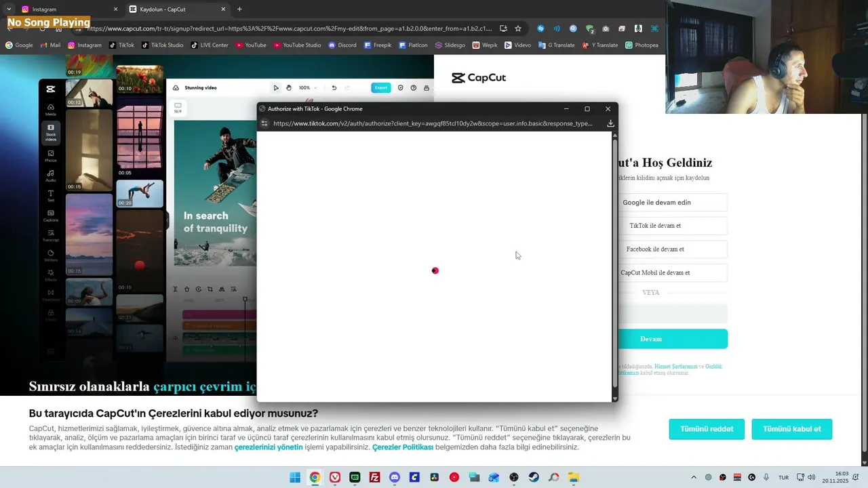Image resolution: width=868 pixels, height=488 pixels.
Task: Select the Kaydolun - CapCut tab
Action: point(178,9)
